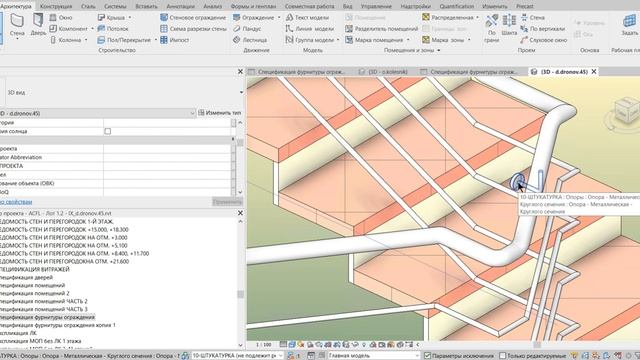The width and height of the screenshot is (640, 360).
Task: Click the Задать work plane tool
Action: tap(629, 24)
